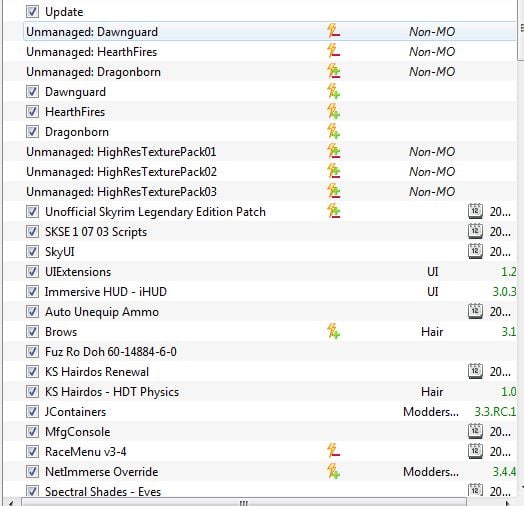Click conflict flag icon for Unmanaged: HearthFires
This screenshot has width=524, height=506.
(333, 51)
